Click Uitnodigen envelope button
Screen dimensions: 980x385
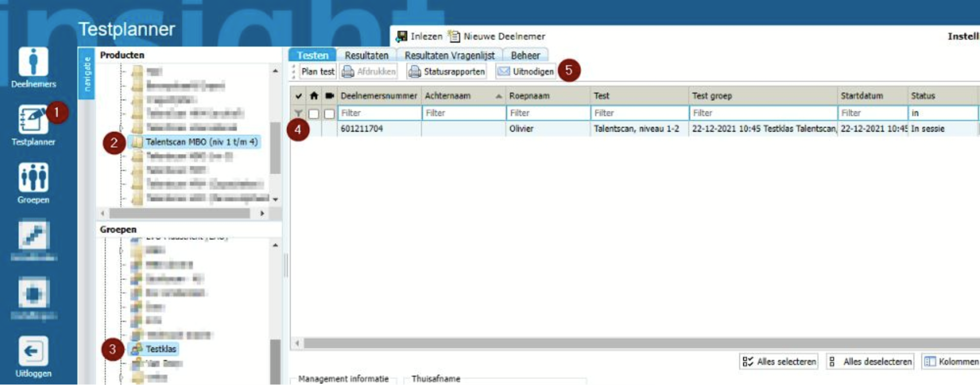click(x=526, y=72)
